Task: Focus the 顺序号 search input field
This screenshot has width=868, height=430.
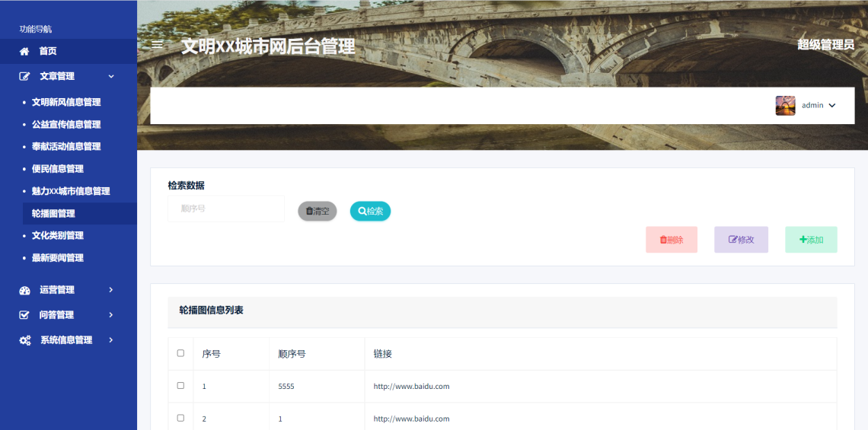Action: [x=226, y=209]
